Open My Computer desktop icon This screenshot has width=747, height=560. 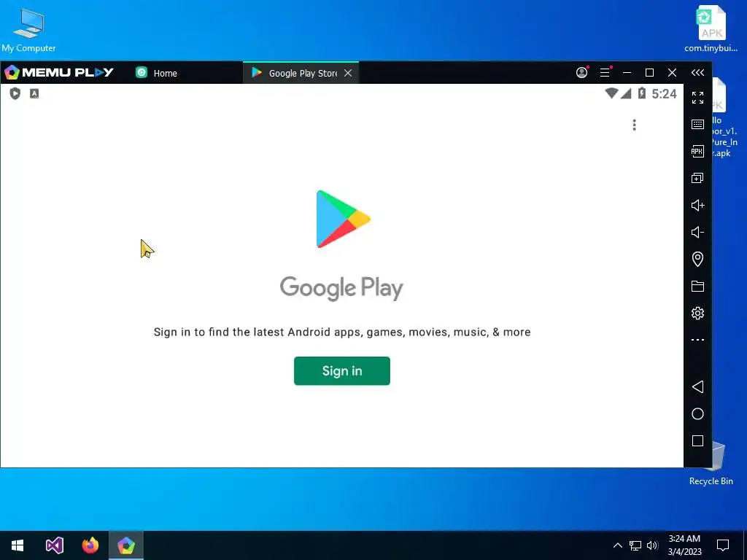(28, 30)
